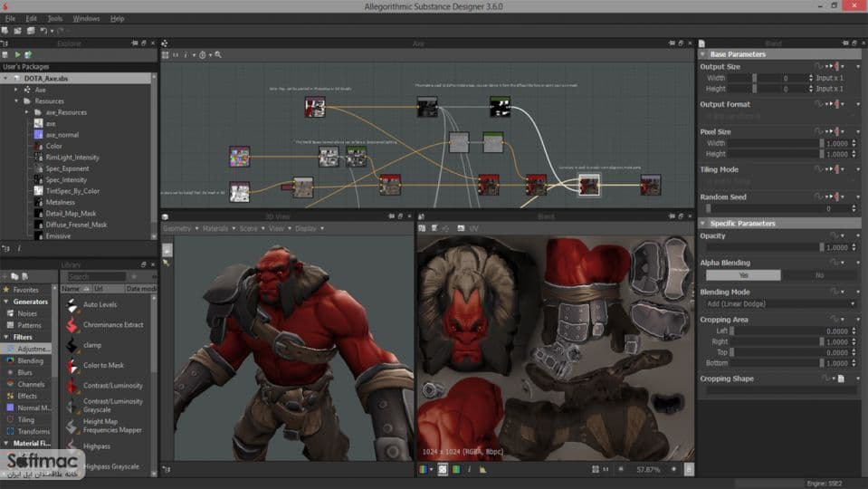Screen dimensions: 868x489
Task: Click the lock icon at 2D view corner
Action: pyautogui.click(x=689, y=470)
